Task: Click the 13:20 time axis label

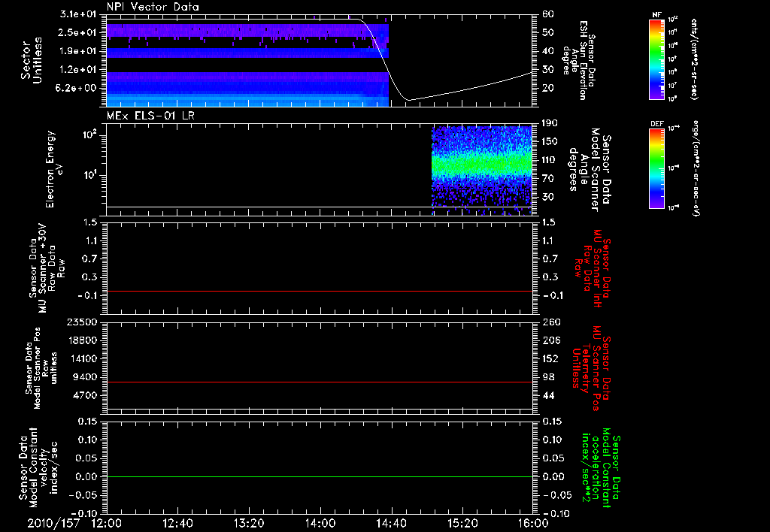Action: click(249, 523)
